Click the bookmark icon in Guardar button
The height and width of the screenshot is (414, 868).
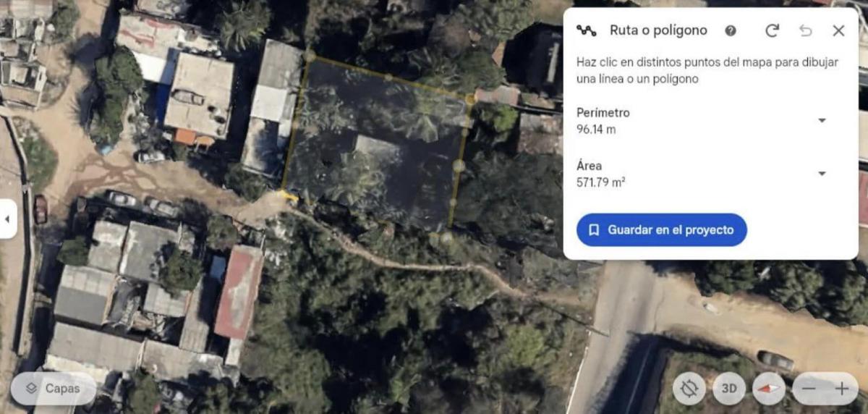click(x=594, y=230)
